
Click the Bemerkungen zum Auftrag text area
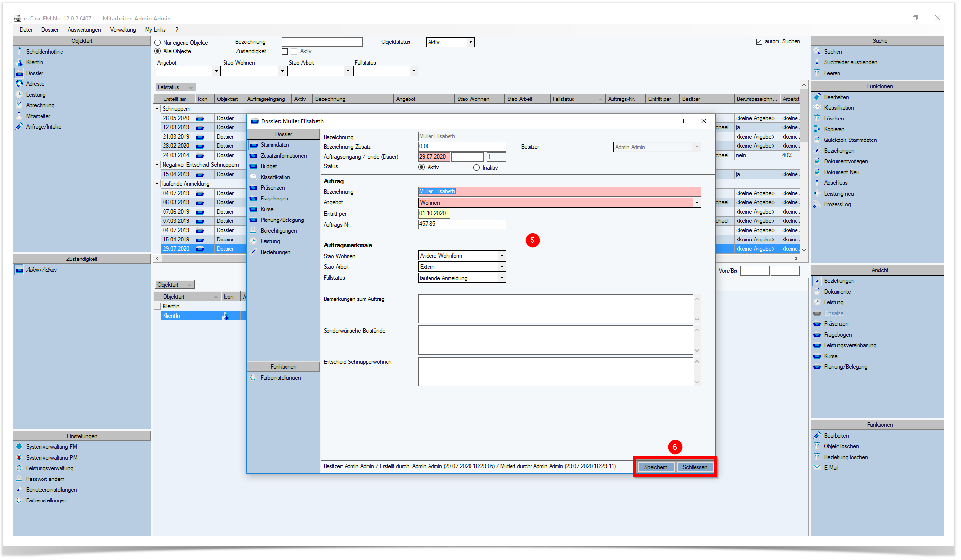pyautogui.click(x=555, y=309)
